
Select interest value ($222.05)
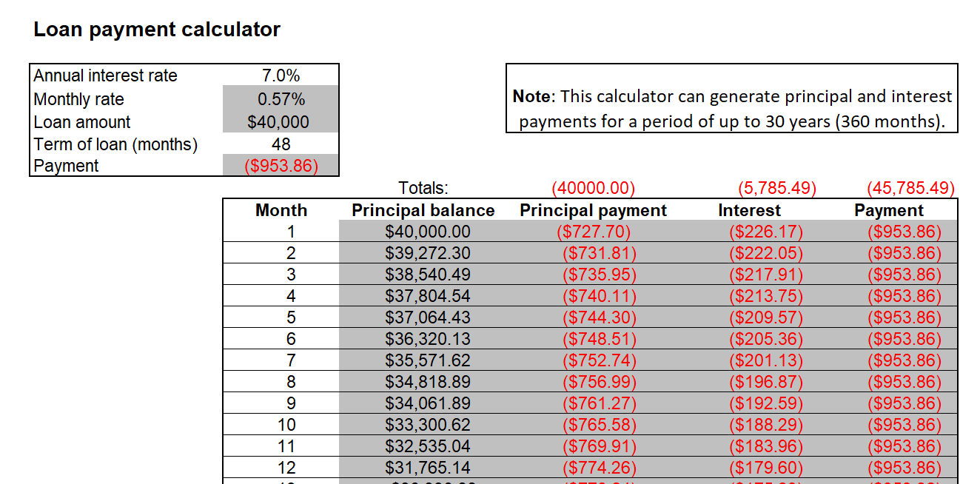[x=766, y=253]
